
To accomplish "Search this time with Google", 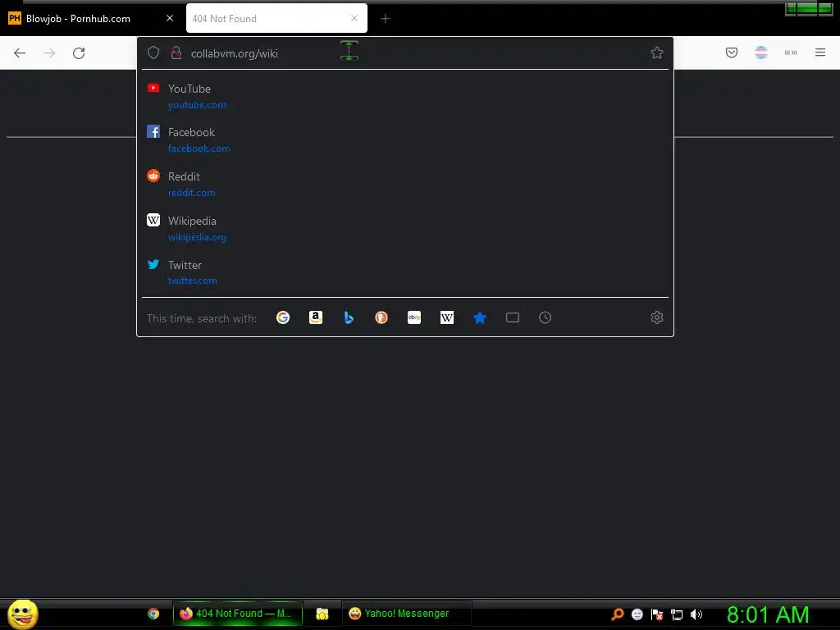I will click(x=283, y=317).
